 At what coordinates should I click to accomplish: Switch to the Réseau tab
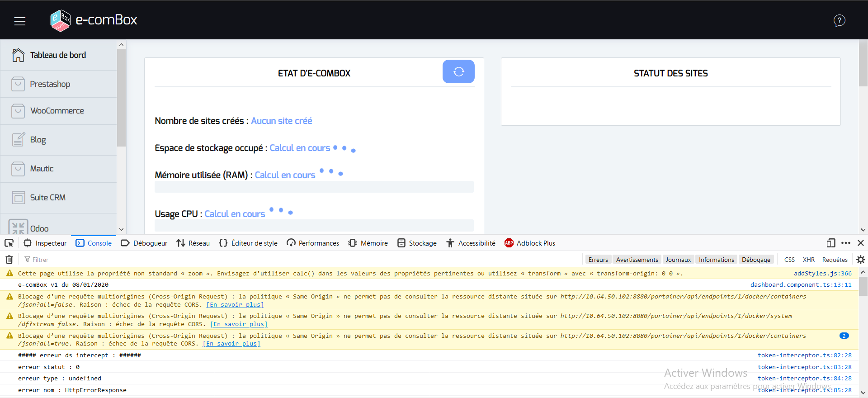[x=193, y=243]
